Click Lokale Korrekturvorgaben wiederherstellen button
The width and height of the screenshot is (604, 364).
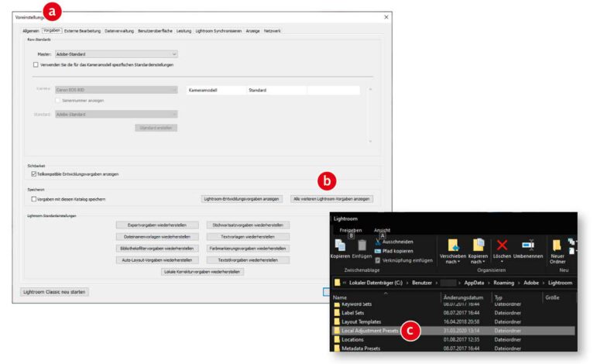[x=202, y=272]
